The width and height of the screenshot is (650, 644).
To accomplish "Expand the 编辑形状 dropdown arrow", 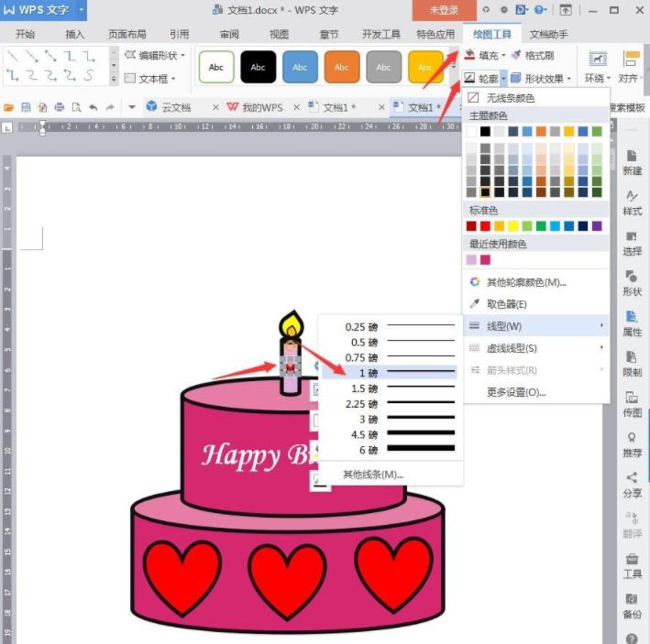I will 182,55.
